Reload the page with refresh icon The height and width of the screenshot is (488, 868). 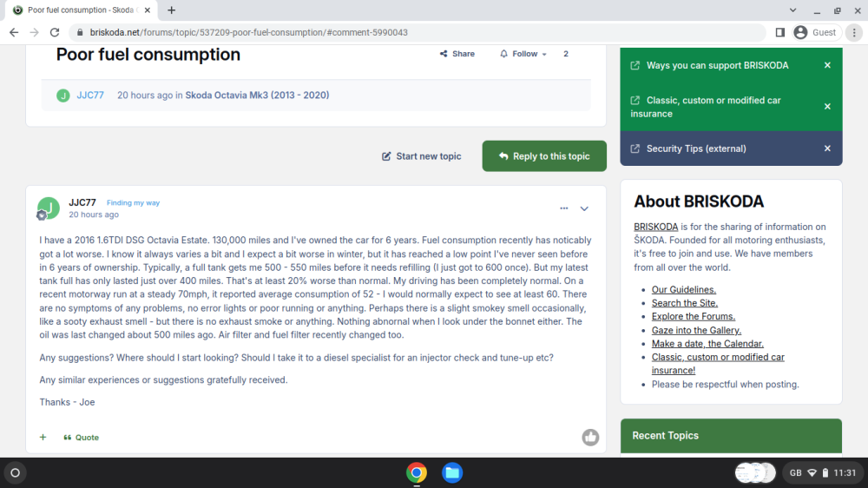click(x=55, y=33)
